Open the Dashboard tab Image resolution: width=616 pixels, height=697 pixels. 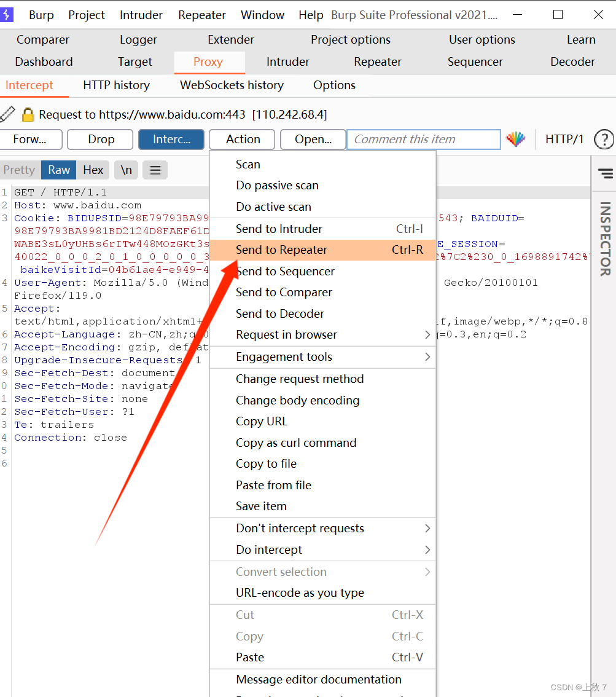coord(44,62)
